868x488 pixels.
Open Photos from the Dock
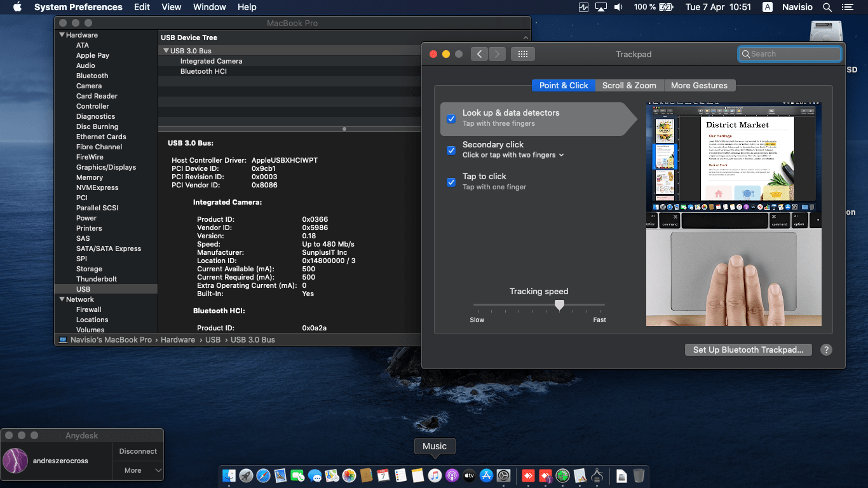click(349, 475)
